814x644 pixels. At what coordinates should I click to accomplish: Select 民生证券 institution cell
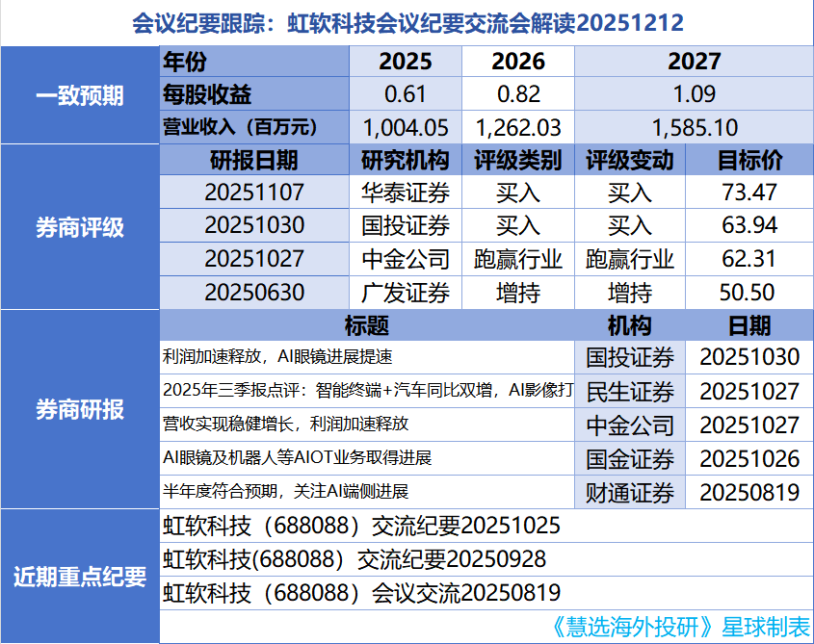[630, 392]
